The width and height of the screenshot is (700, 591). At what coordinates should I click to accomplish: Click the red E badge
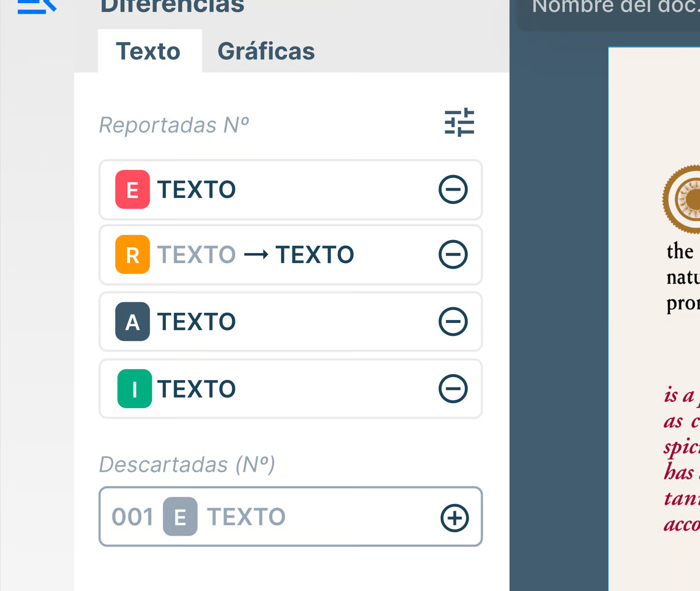(x=133, y=189)
